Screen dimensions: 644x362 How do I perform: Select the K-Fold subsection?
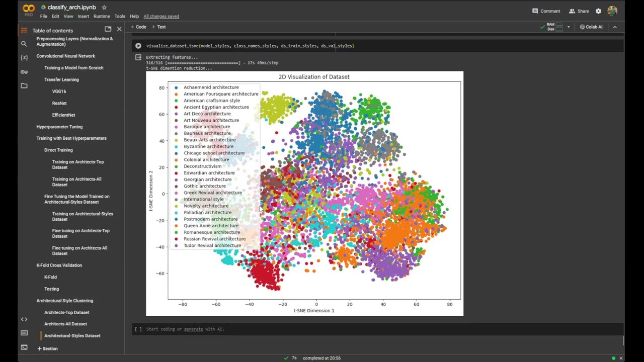pyautogui.click(x=50, y=277)
